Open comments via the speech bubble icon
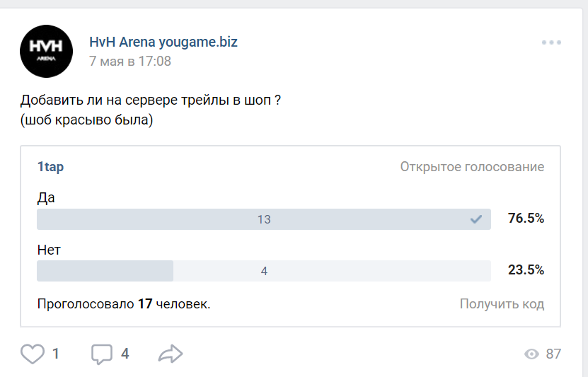 click(102, 354)
